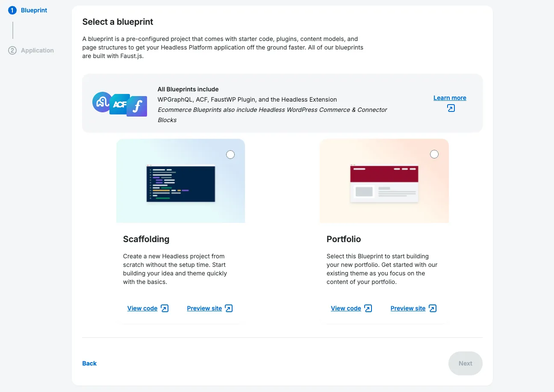Jump to the Application step
554x392 pixels.
(x=37, y=50)
